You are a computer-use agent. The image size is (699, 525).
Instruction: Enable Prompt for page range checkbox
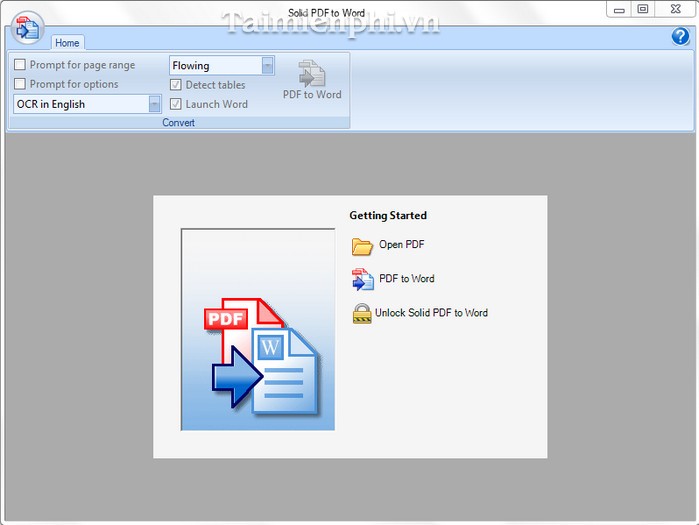pos(20,65)
